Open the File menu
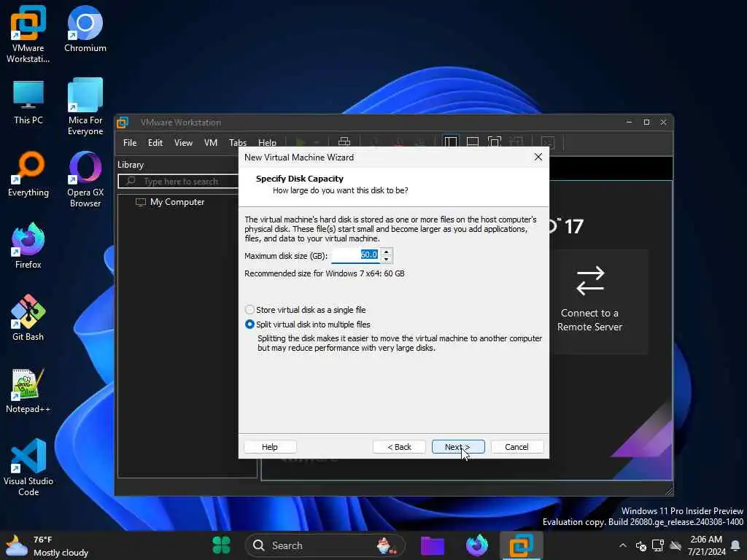Viewport: 747px width, 560px height. click(130, 143)
